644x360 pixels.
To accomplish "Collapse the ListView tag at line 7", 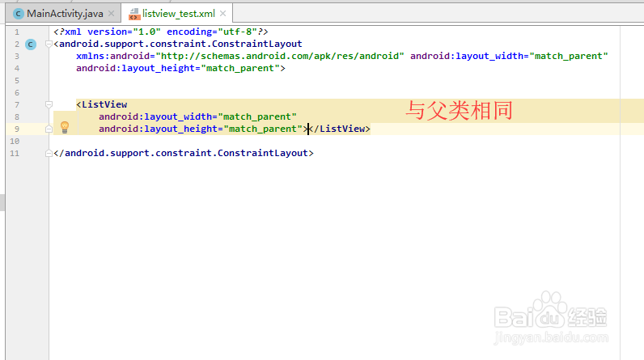I will [x=49, y=104].
